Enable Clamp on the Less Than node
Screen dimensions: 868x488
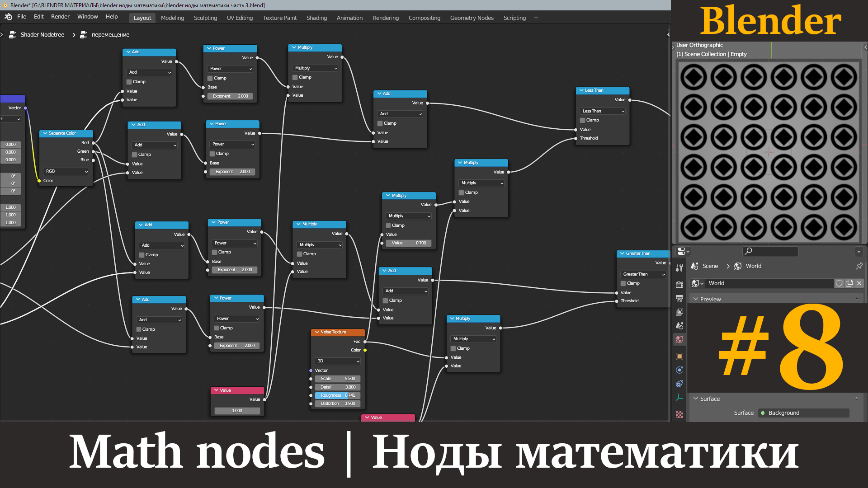(x=583, y=120)
